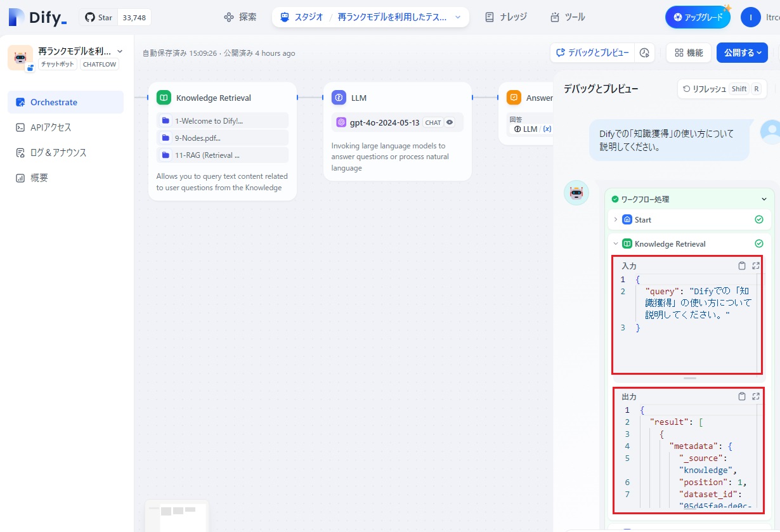Click the LLM node description text
Screen dimensions: 780x532
click(389, 157)
